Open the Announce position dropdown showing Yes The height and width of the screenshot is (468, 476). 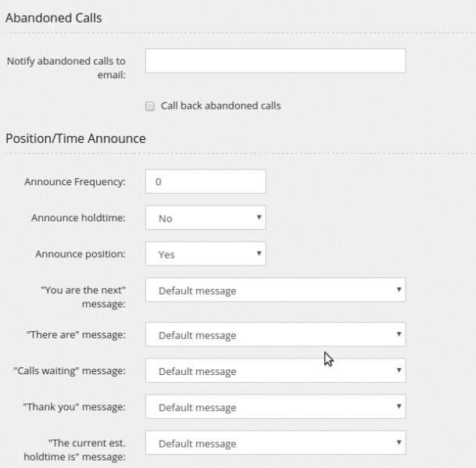[206, 254]
